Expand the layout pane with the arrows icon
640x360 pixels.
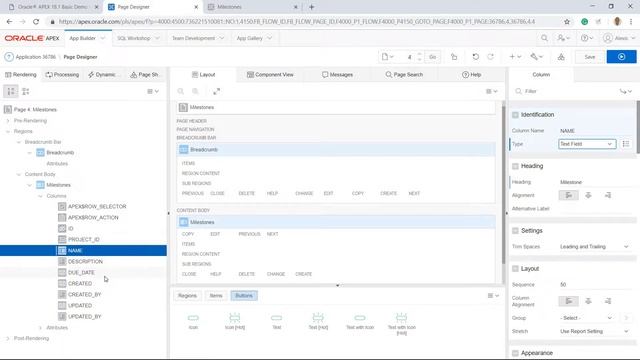point(216,91)
